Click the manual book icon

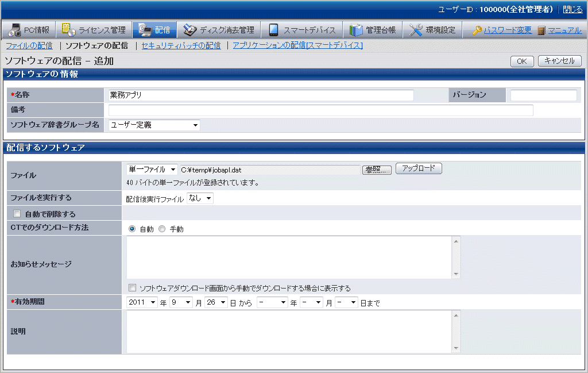point(541,30)
